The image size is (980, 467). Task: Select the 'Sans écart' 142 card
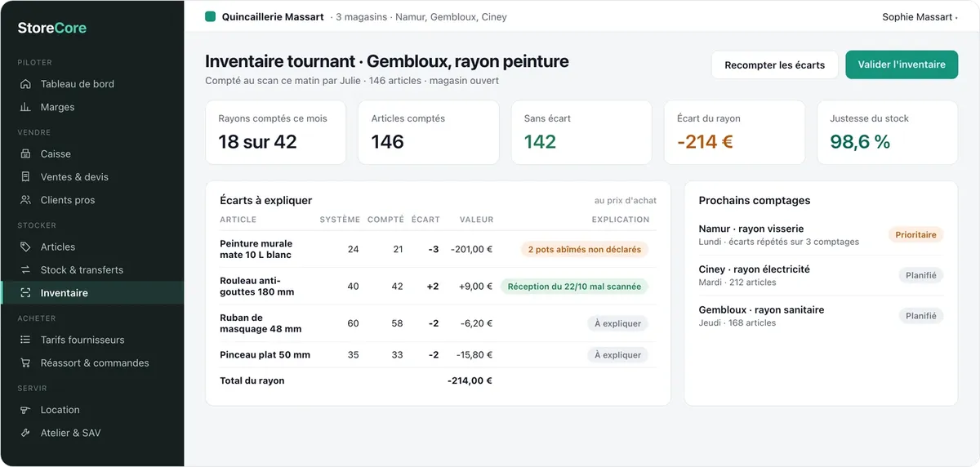[581, 132]
